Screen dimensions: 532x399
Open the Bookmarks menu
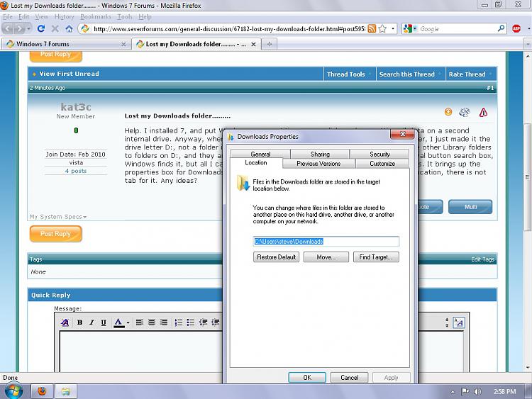[96, 16]
